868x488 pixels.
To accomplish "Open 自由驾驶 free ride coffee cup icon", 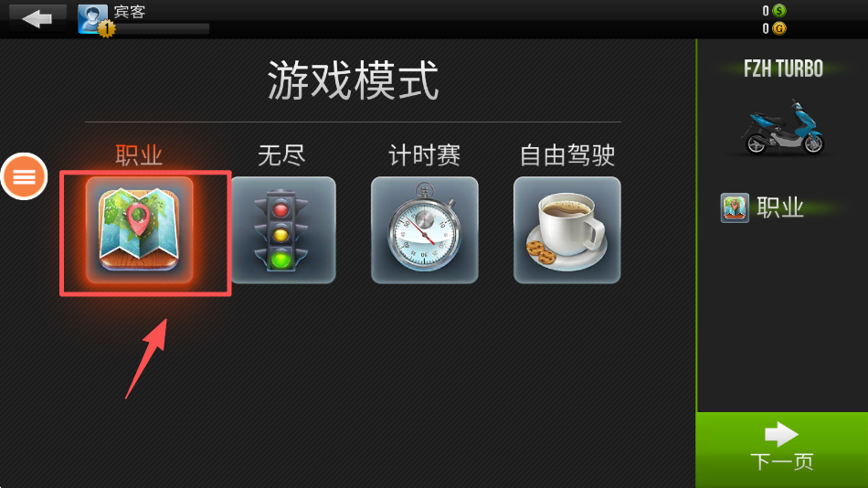I will click(566, 230).
